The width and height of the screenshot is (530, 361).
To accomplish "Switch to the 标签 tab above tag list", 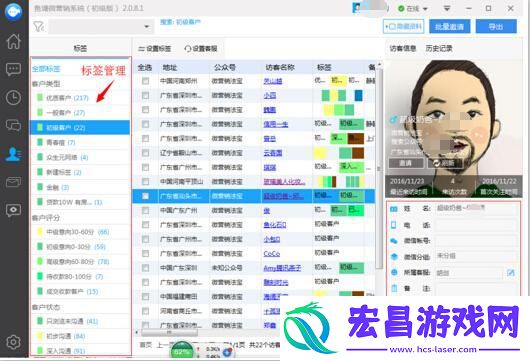I will (80, 48).
